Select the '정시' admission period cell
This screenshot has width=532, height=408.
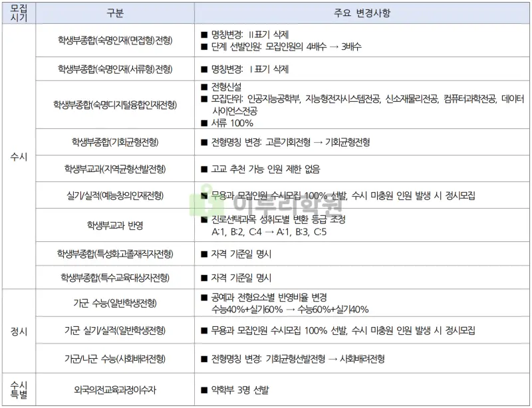[x=19, y=331]
